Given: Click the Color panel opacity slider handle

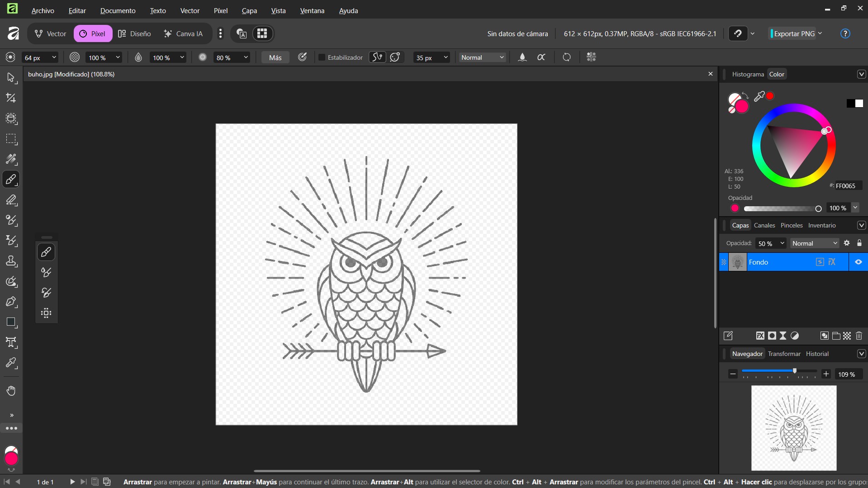Looking at the screenshot, I should click(818, 208).
